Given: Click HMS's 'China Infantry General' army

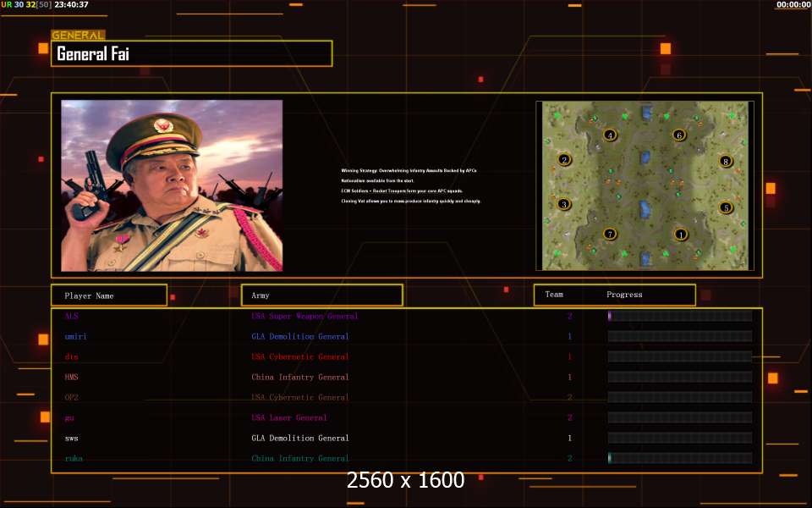Looking at the screenshot, I should (299, 377).
